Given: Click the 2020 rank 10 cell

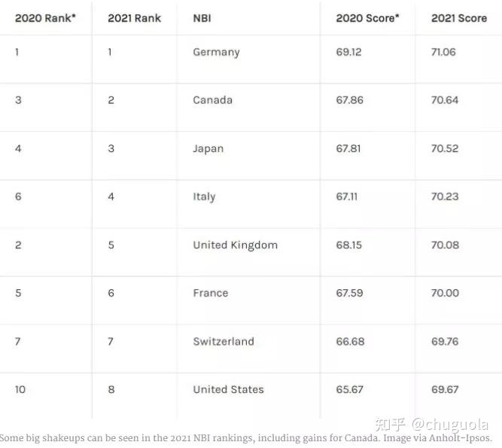Looking at the screenshot, I should pyautogui.click(x=20, y=389).
